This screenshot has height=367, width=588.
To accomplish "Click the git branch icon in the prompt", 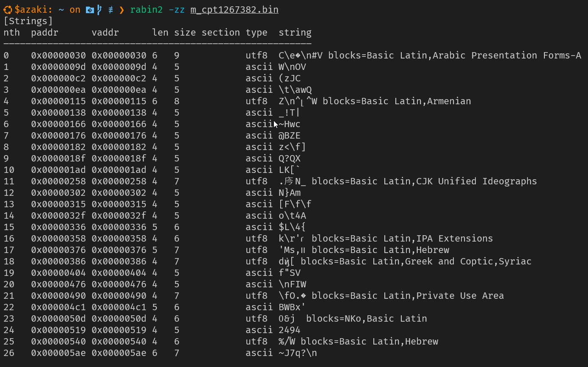I will (x=99, y=10).
